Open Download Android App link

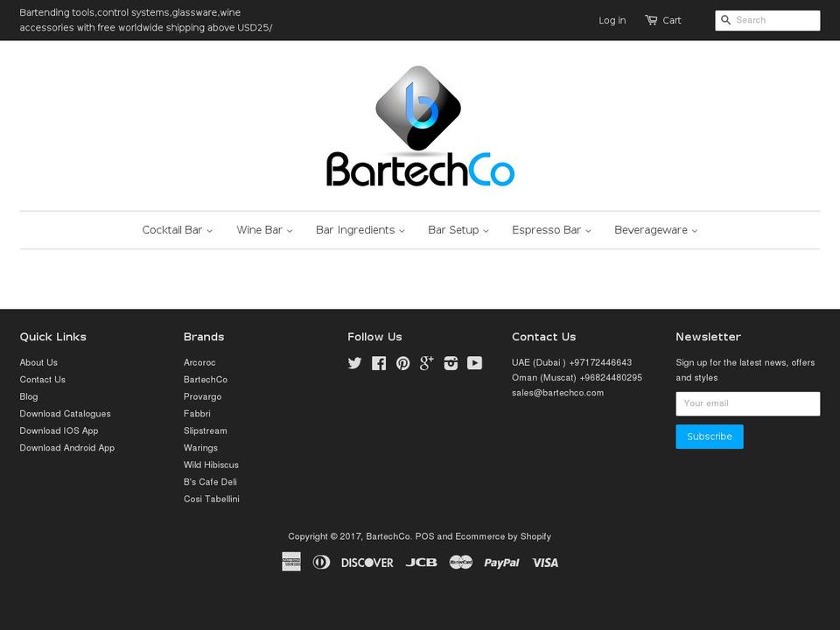pos(67,448)
